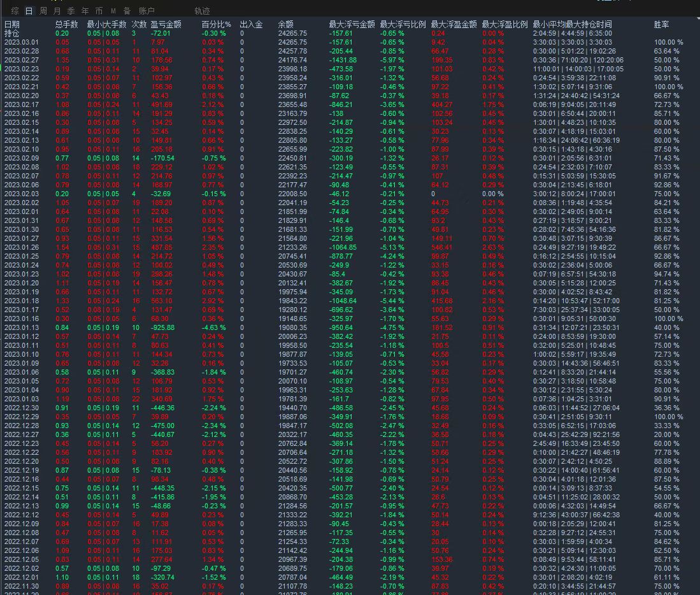700x595 pixels.
Task: Click the 2023.01.03 date cell
Action: pos(22,399)
